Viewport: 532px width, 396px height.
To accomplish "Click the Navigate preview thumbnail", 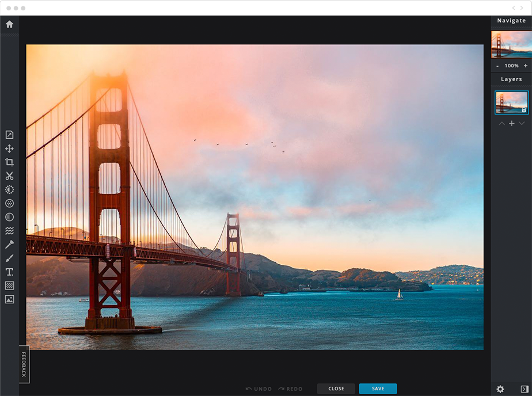I will [x=511, y=44].
